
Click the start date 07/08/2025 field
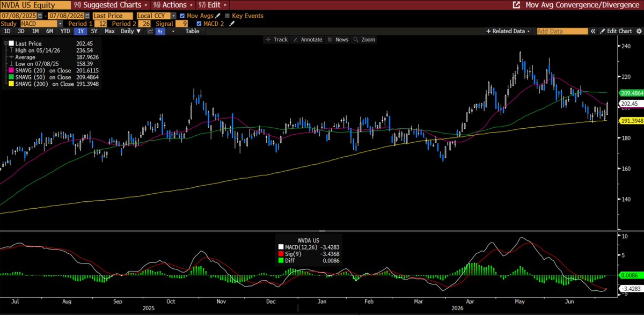coord(19,16)
